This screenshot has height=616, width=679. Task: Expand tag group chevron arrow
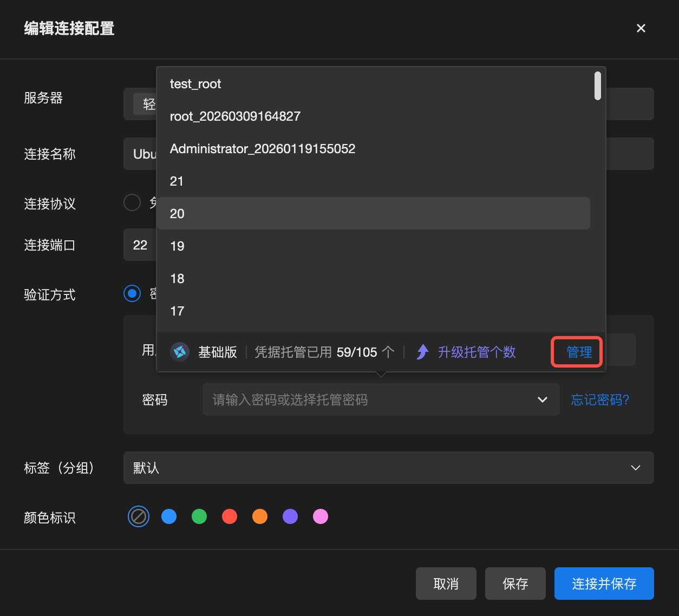pyautogui.click(x=636, y=468)
